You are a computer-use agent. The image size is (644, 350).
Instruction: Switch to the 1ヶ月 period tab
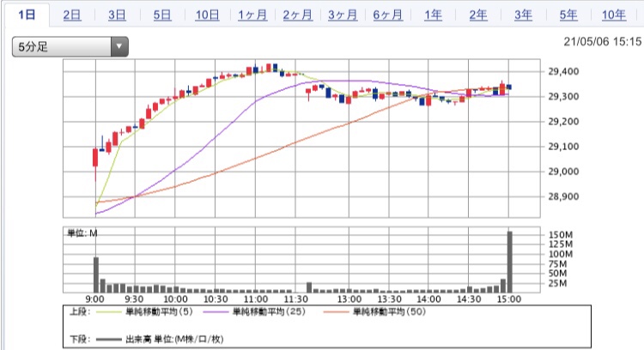252,15
